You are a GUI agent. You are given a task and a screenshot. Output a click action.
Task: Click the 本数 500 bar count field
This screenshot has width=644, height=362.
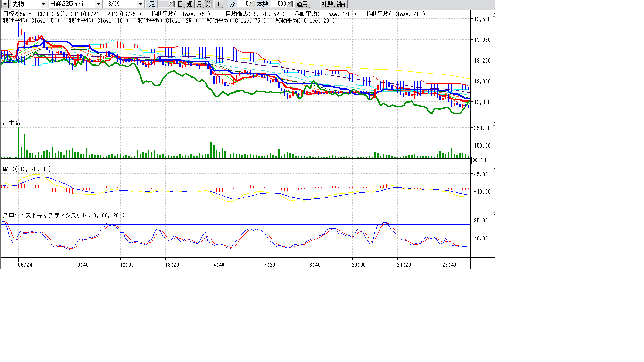[x=278, y=4]
